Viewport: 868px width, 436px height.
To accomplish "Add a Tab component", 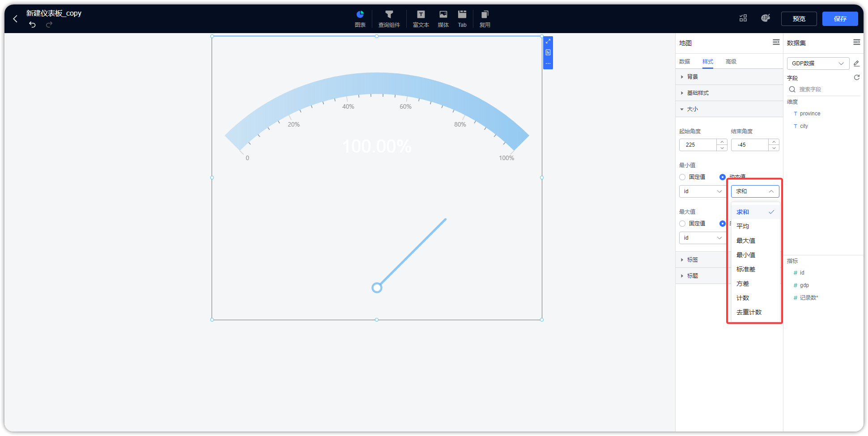I will pos(462,19).
